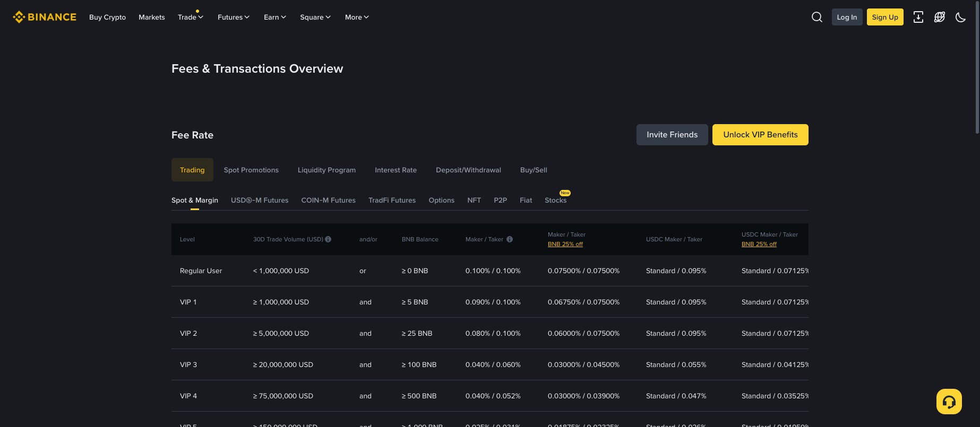The image size is (980, 427).
Task: Switch to COIN-M Futures sub-tab
Action: click(x=328, y=200)
